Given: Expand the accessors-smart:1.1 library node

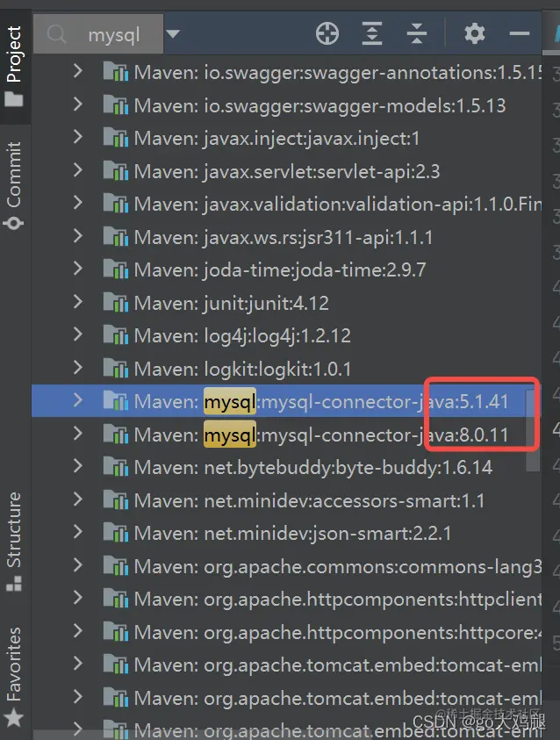Looking at the screenshot, I should (78, 499).
